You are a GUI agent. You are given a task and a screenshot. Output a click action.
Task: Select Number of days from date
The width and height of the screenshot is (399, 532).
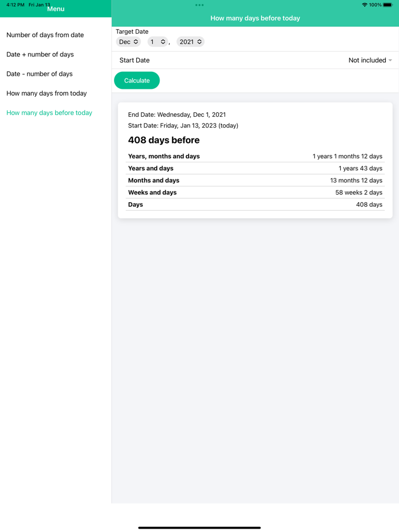(45, 35)
